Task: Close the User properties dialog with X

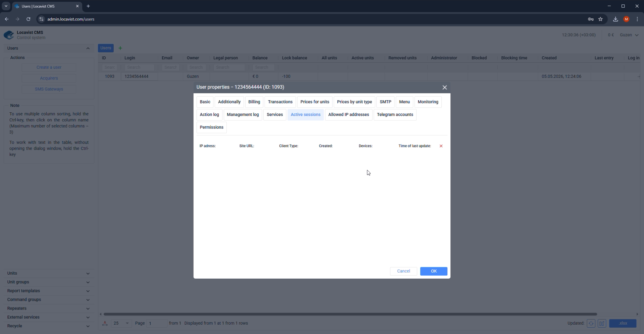Action: [444, 87]
